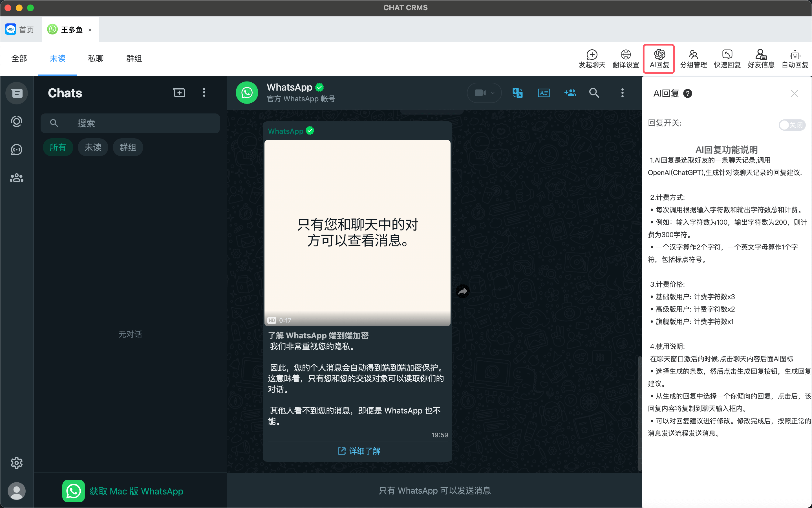Open the 发起聊天 start chat tool
The height and width of the screenshot is (508, 812).
click(592, 59)
